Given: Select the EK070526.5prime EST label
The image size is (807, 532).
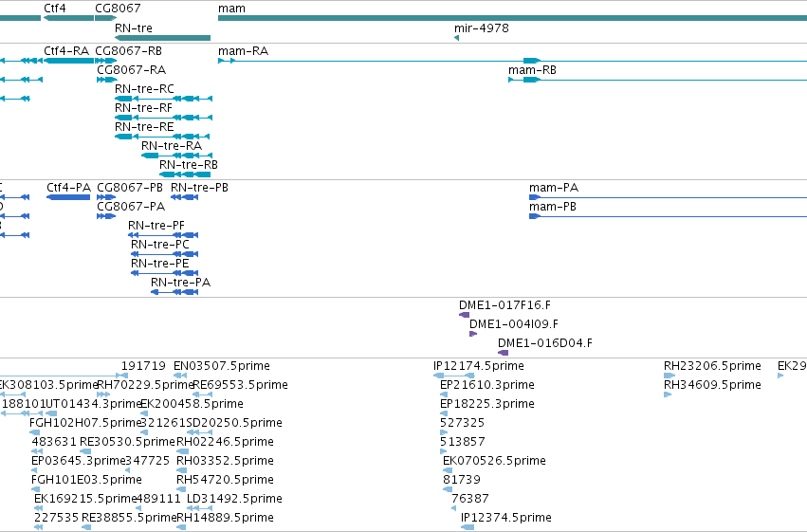Looking at the screenshot, I should pyautogui.click(x=494, y=462).
